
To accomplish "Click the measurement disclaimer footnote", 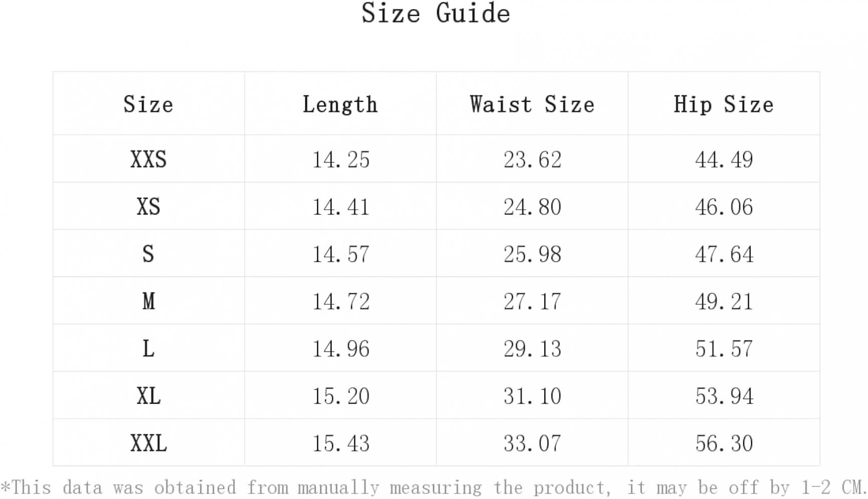I will [432, 487].
